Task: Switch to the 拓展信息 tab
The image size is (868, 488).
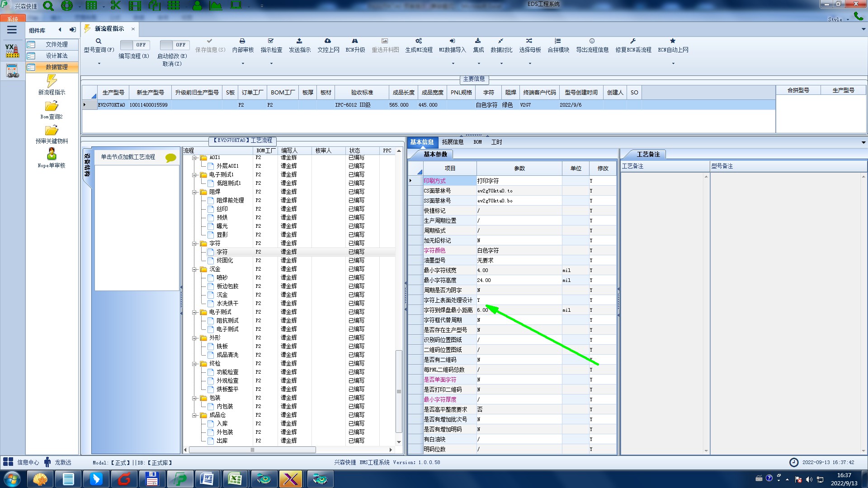Action: pyautogui.click(x=453, y=142)
